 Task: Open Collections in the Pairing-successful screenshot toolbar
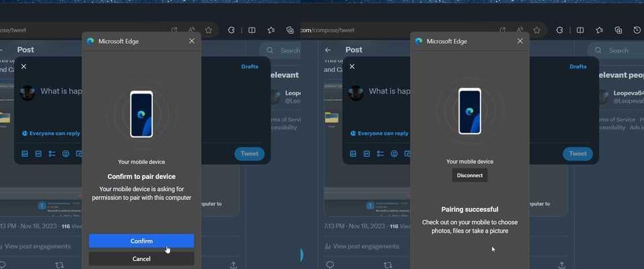618,30
